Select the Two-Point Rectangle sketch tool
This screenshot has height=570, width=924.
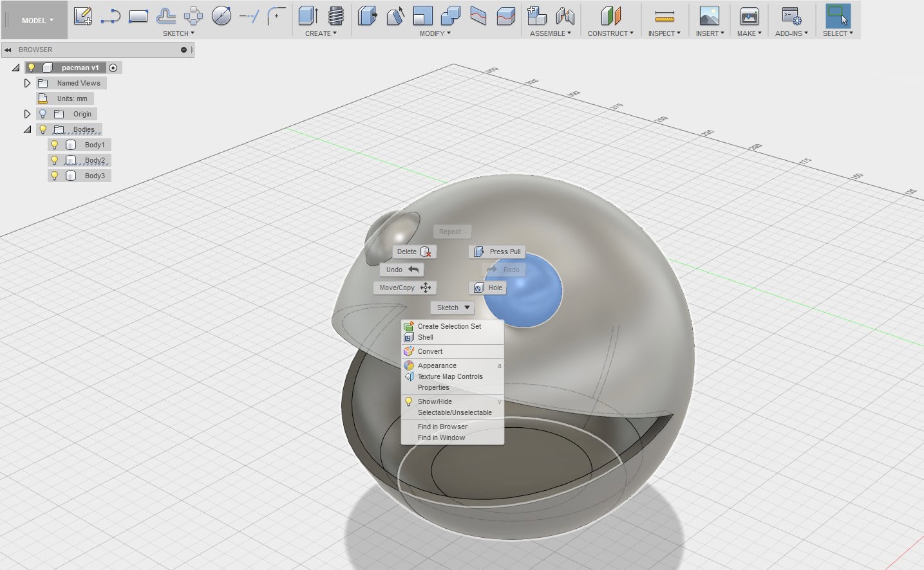[x=138, y=16]
